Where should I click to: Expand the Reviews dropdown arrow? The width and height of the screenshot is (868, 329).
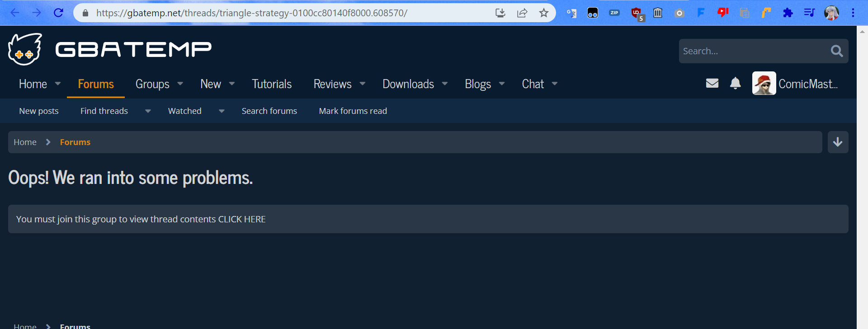tap(363, 84)
